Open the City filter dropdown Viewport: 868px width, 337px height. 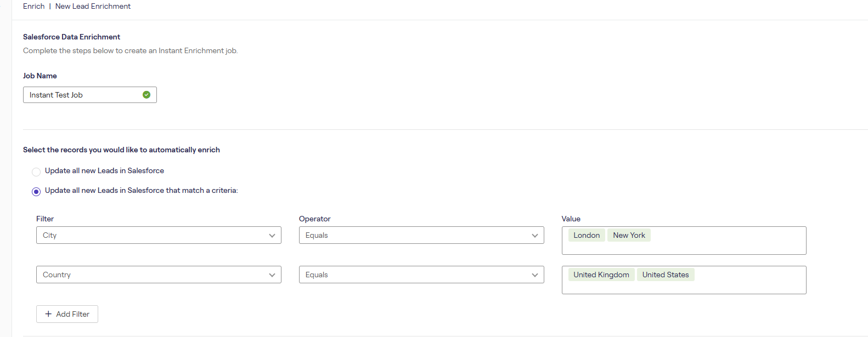click(x=159, y=235)
